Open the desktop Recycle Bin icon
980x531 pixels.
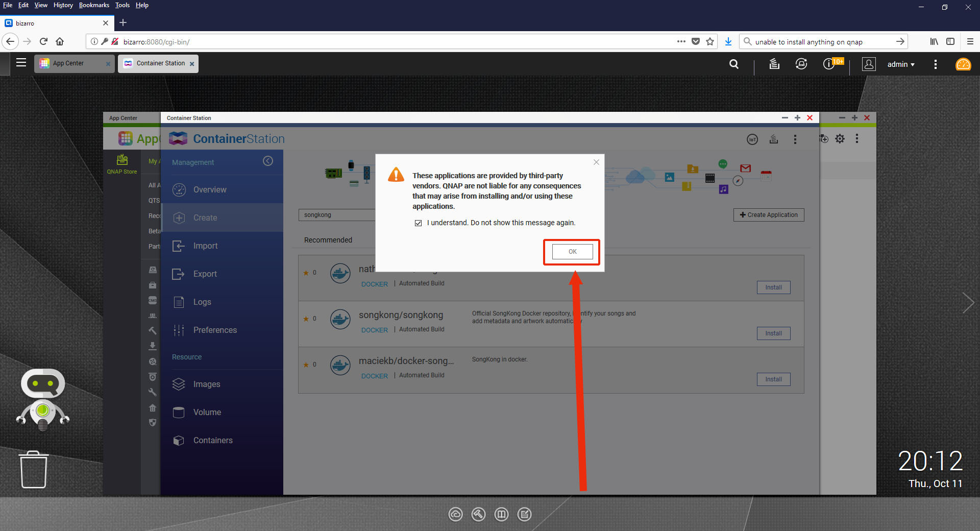coord(34,469)
